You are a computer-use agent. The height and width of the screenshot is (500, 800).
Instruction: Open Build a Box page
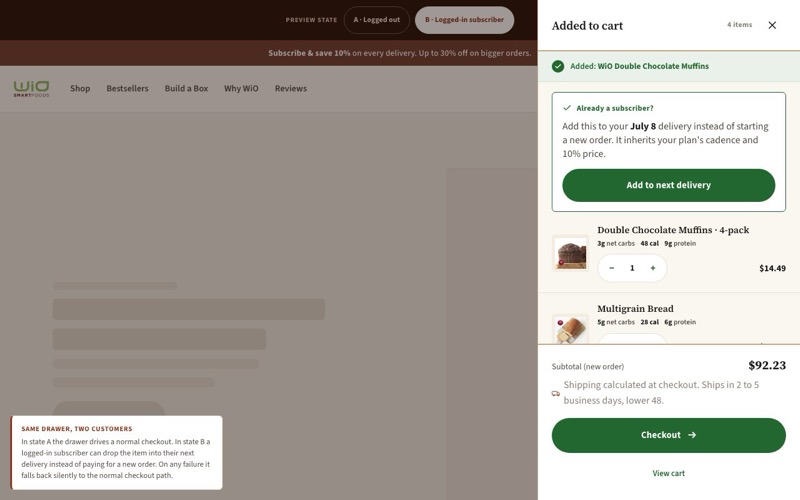(186, 88)
